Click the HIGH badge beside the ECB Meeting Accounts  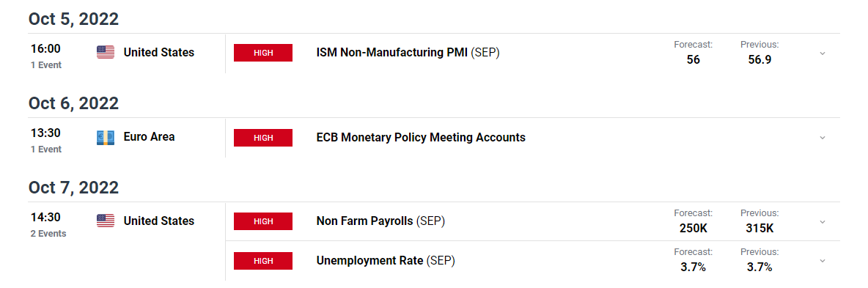[263, 137]
